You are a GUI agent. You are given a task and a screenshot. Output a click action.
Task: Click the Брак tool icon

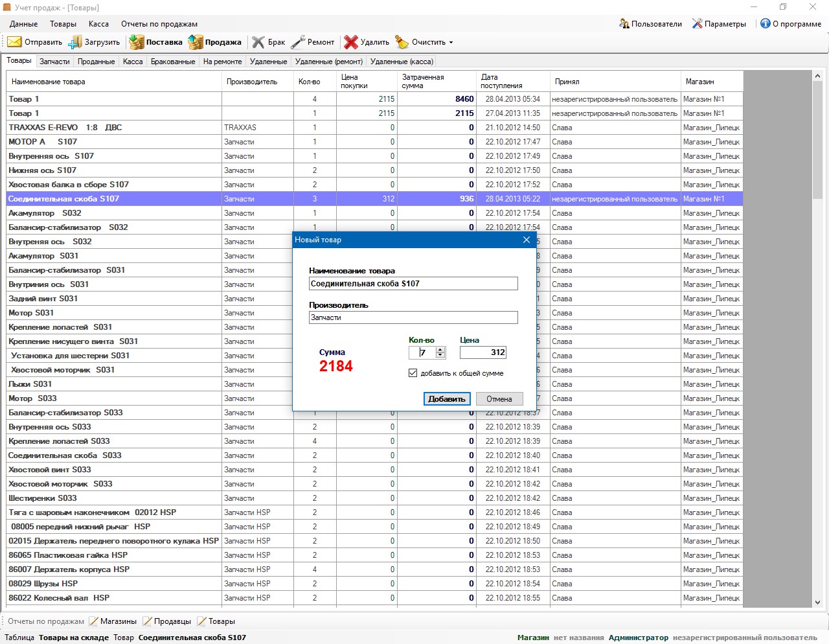coord(258,42)
